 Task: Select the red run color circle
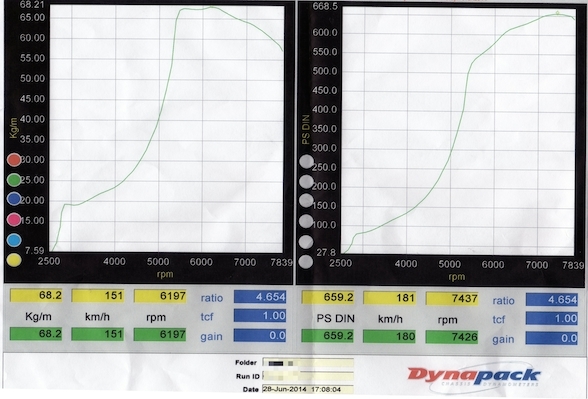click(x=14, y=160)
